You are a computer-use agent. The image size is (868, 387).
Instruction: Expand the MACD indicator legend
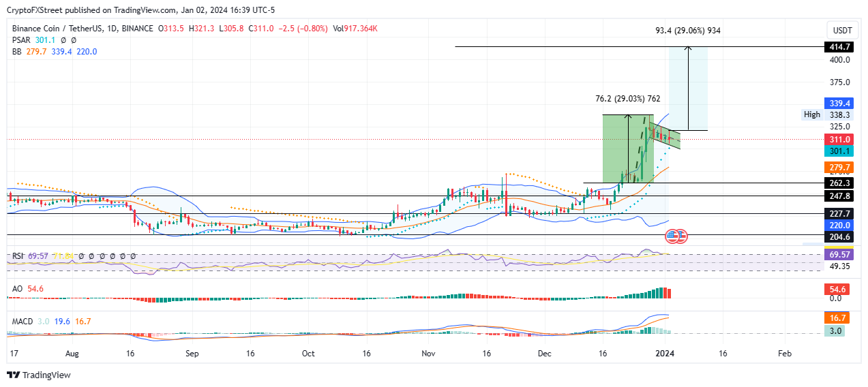point(52,322)
